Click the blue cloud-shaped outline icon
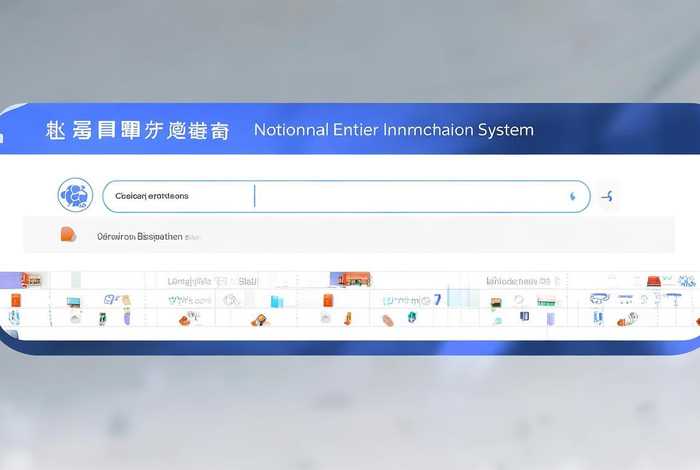700x470 pixels. [x=599, y=298]
